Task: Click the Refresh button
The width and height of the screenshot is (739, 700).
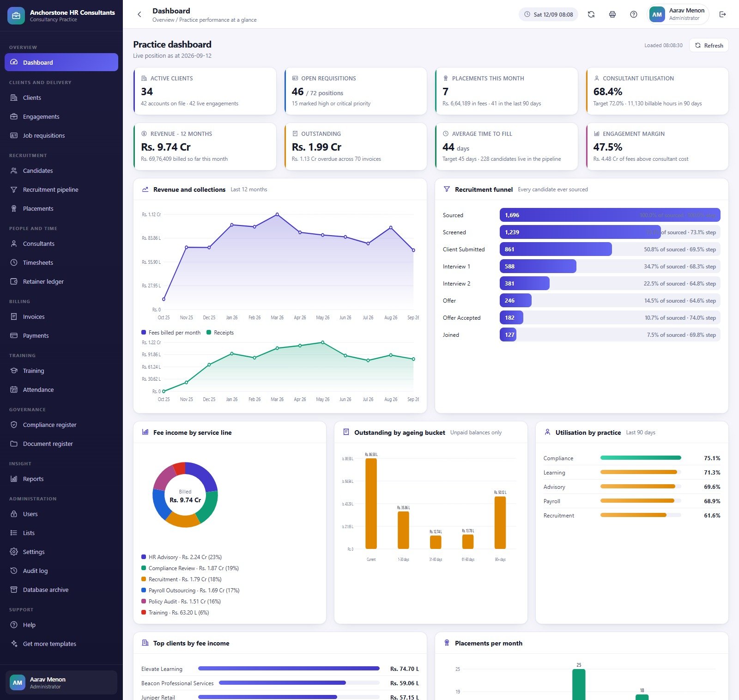Action: coord(709,45)
